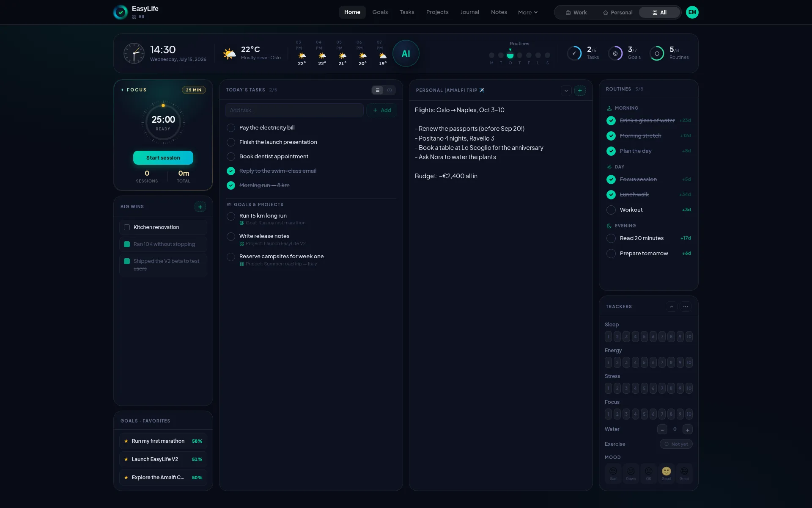Viewport: 812px width, 508px height.
Task: Open the Tasks tab
Action: 407,12
